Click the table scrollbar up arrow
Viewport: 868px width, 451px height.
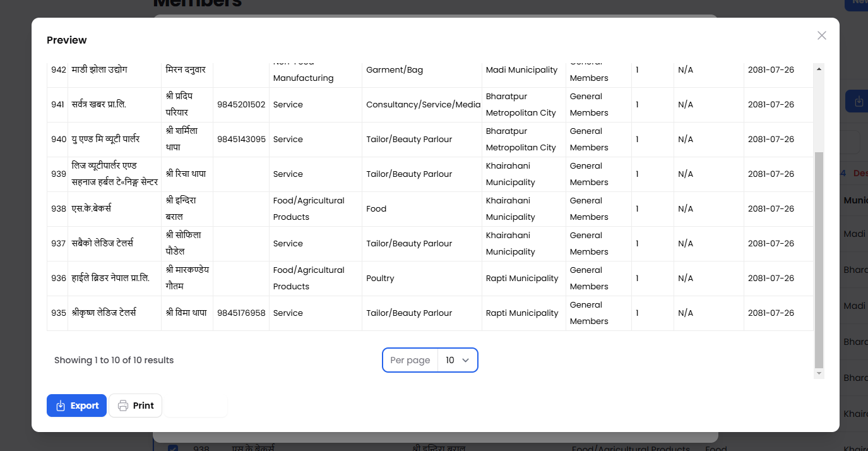click(819, 68)
